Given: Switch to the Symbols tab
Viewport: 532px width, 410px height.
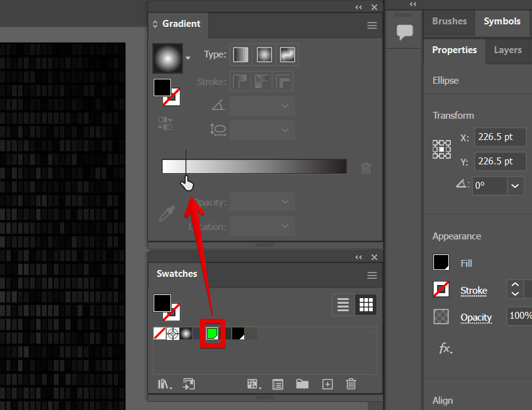Looking at the screenshot, I should (x=502, y=21).
